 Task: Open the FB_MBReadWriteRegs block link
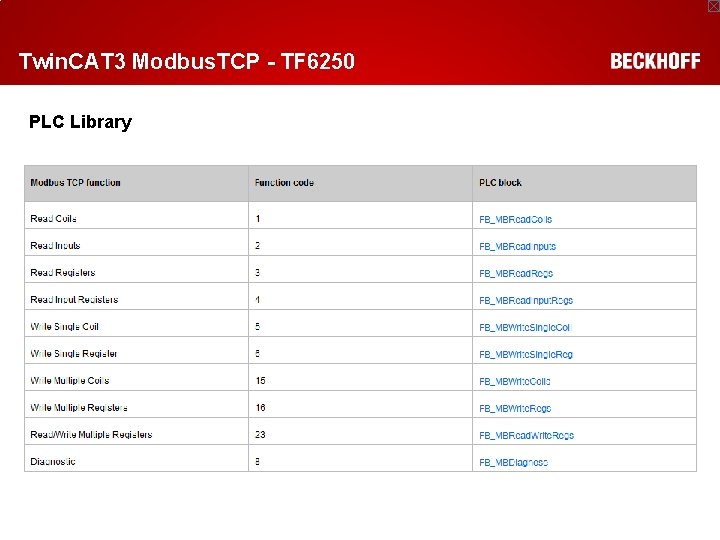pos(526,436)
